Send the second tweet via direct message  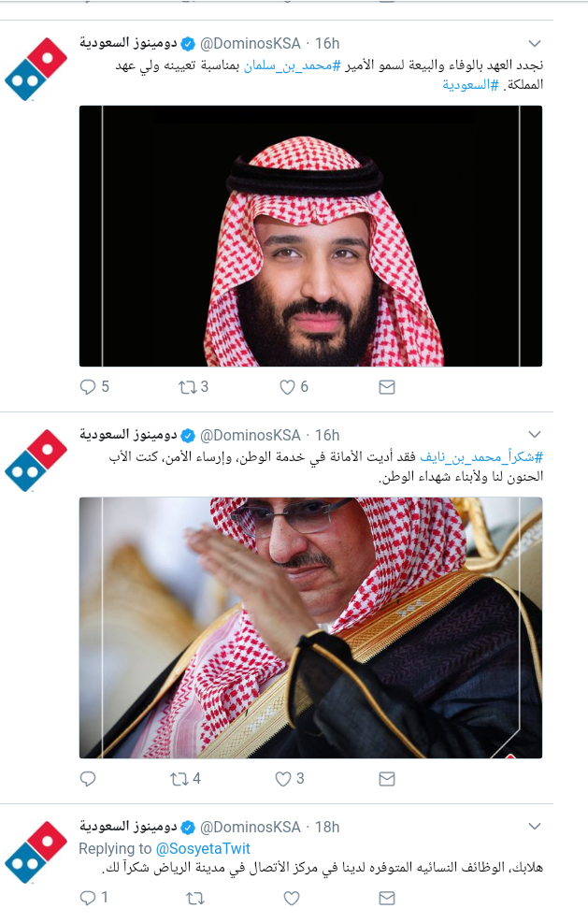[x=387, y=779]
